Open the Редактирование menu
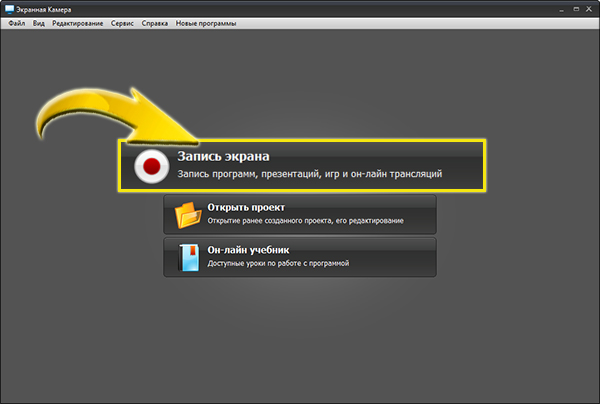Image resolution: width=600 pixels, height=404 pixels. click(x=78, y=23)
